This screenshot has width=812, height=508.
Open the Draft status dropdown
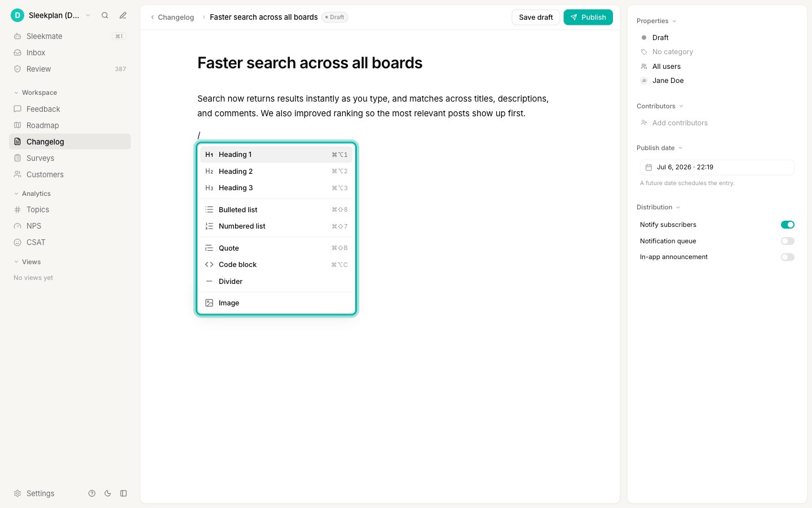[x=660, y=38]
